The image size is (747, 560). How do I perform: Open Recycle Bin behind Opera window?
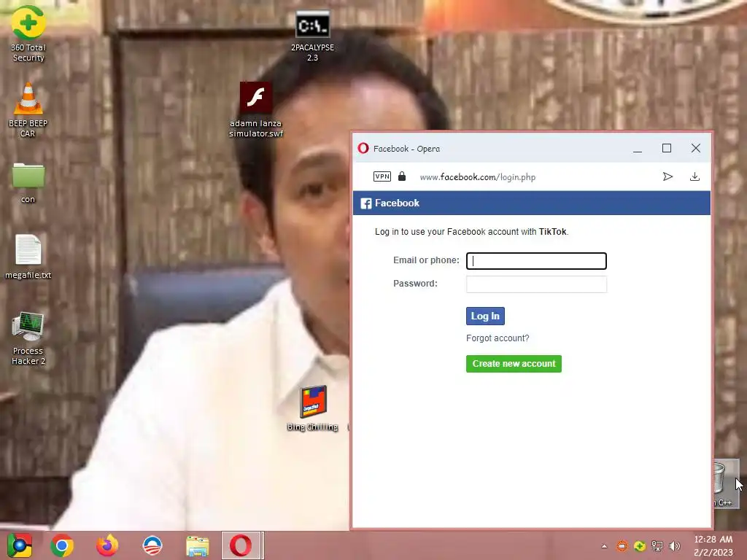[x=725, y=483]
